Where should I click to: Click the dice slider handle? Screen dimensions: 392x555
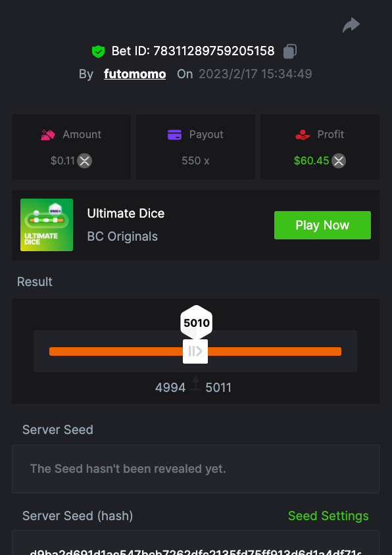click(195, 351)
